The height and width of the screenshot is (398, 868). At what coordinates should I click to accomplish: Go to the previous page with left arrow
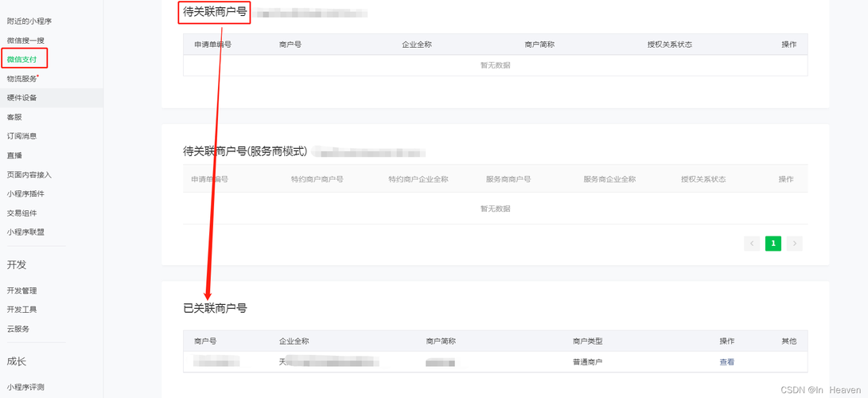tap(752, 243)
